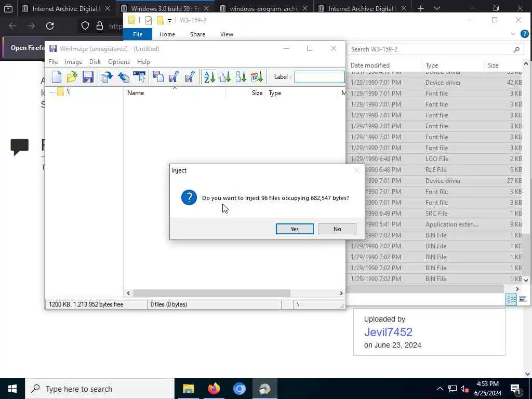Open a new Firefox tab with plus
Viewport: 532px width, 399px height.
(x=420, y=8)
